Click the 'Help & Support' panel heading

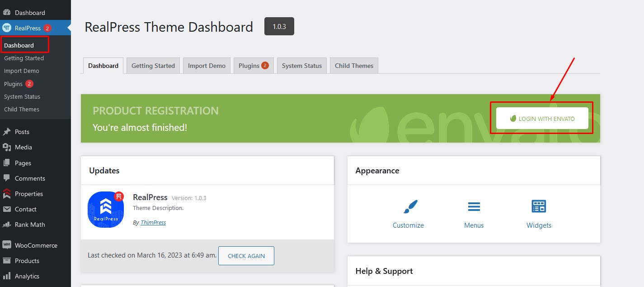coord(384,271)
